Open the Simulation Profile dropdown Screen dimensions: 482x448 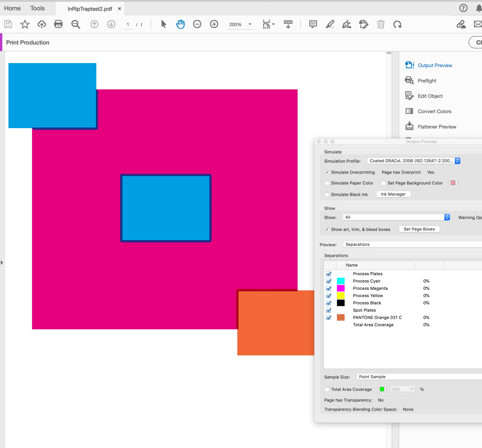click(x=413, y=161)
